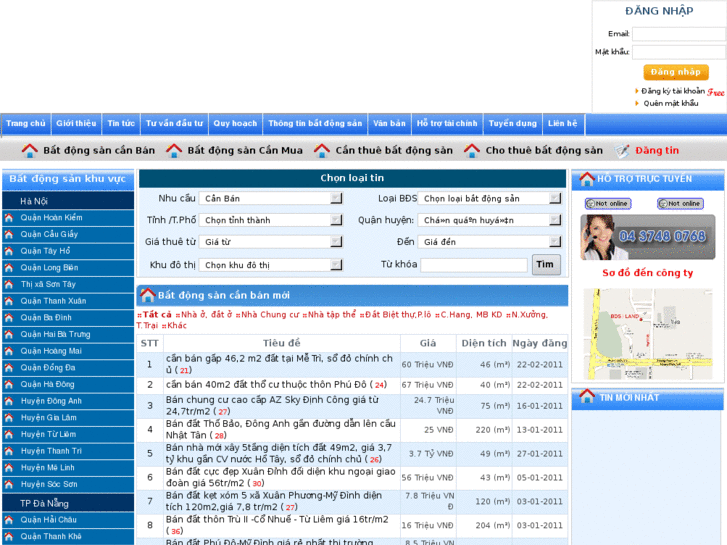Click the Từ khóa keyword field
This screenshot has height=545, width=727.
(474, 265)
